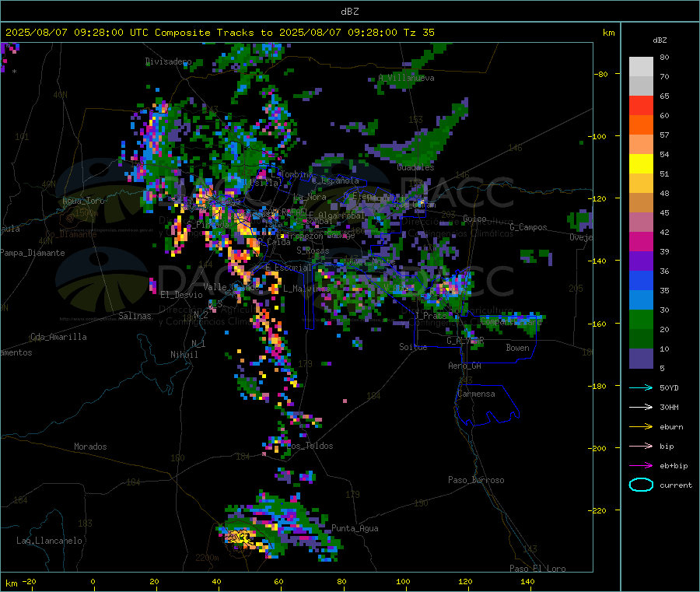Click the eb+bip magenta arrow legend icon
Screen dimensions: 700x592
(641, 466)
